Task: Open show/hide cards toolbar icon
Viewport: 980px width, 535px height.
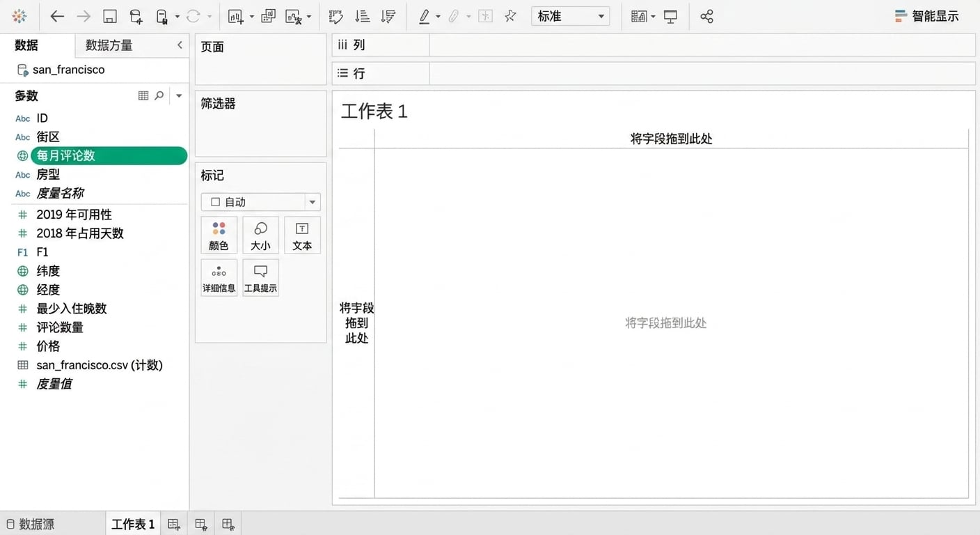Action: [x=638, y=16]
